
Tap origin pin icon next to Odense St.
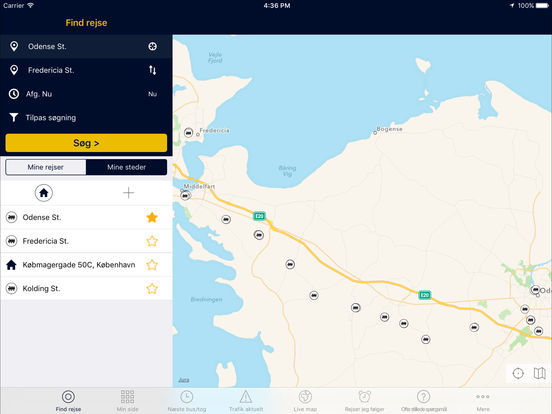coord(14,46)
